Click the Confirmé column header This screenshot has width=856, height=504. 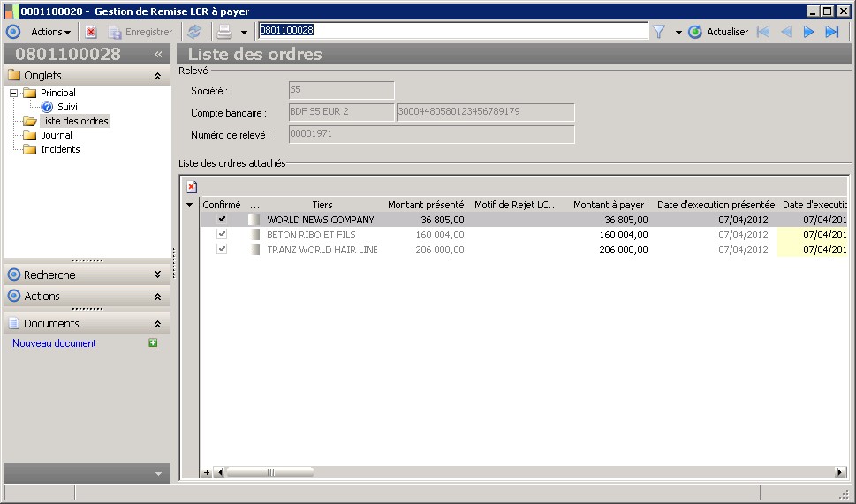point(222,205)
